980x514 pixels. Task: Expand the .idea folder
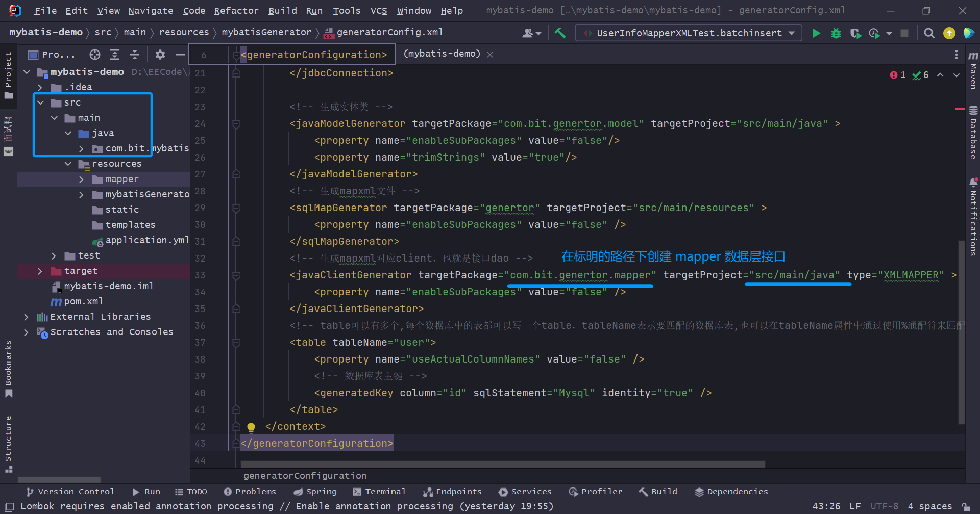click(x=40, y=87)
